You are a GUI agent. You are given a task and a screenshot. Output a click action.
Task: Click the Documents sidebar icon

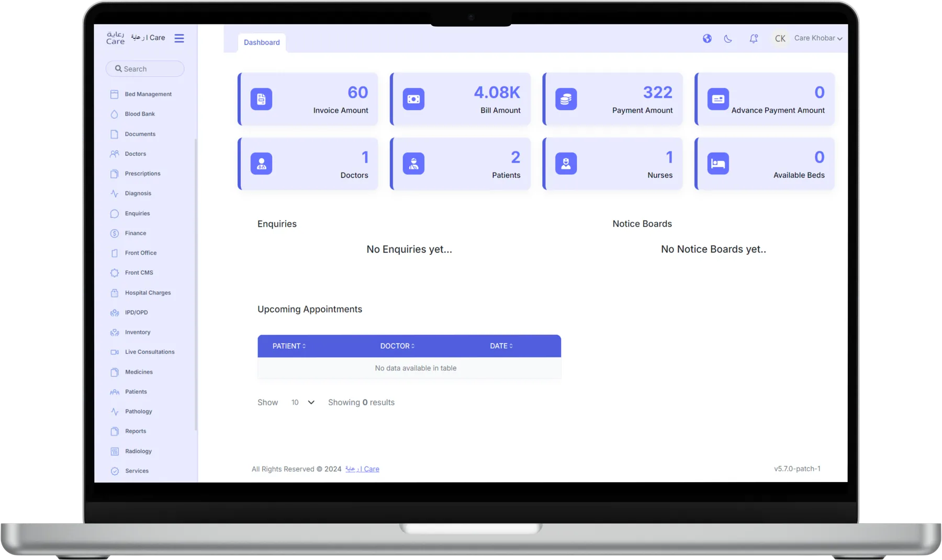point(115,134)
